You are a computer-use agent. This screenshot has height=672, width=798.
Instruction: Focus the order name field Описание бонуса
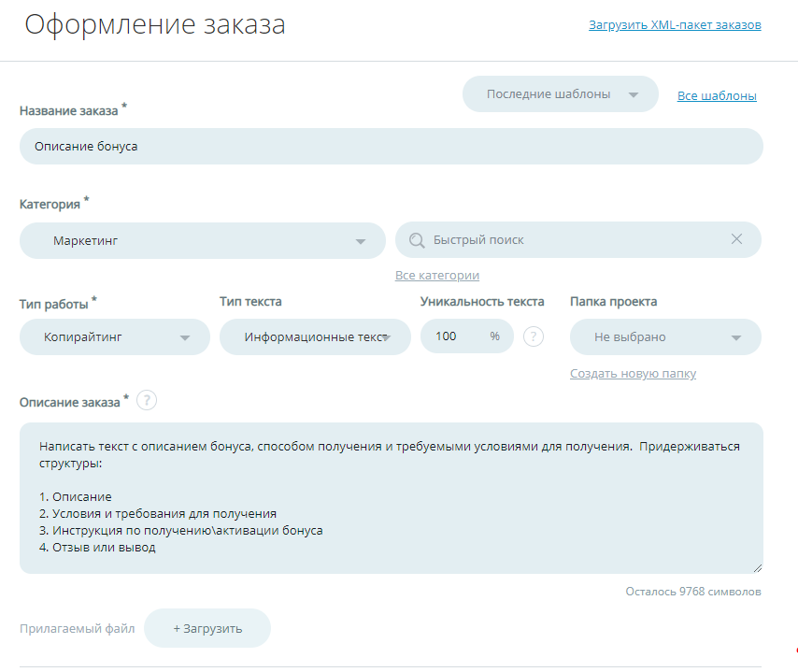[x=392, y=146]
